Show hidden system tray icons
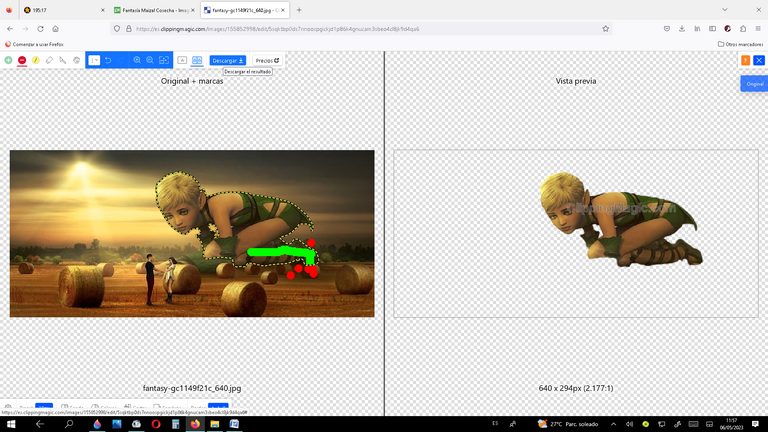768x432 pixels. tap(613, 424)
